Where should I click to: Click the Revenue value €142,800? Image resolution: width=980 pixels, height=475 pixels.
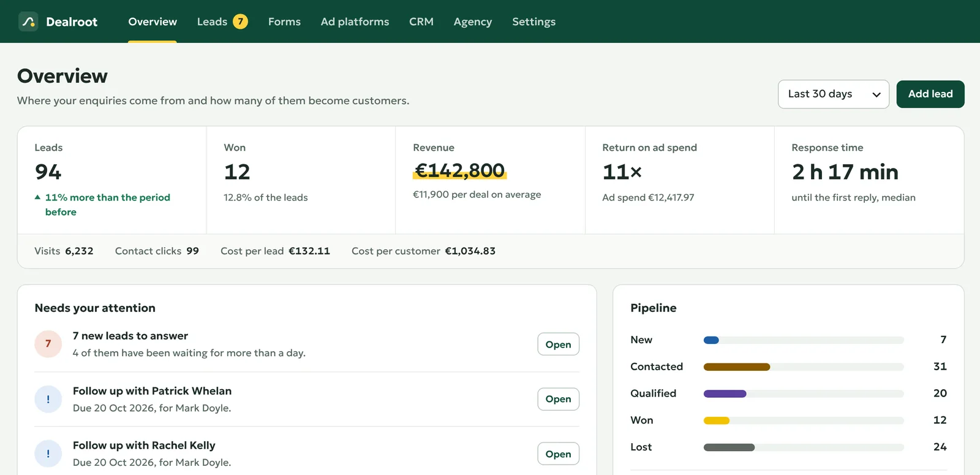pyautogui.click(x=459, y=170)
